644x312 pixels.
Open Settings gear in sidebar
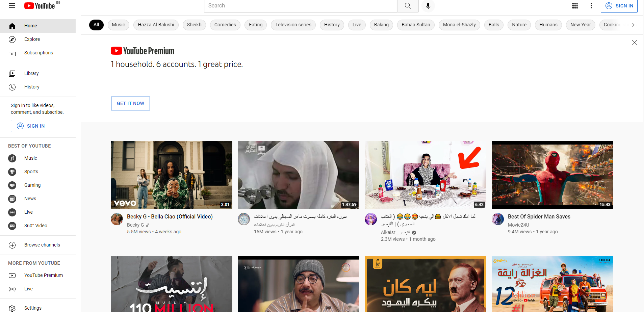[x=12, y=308]
